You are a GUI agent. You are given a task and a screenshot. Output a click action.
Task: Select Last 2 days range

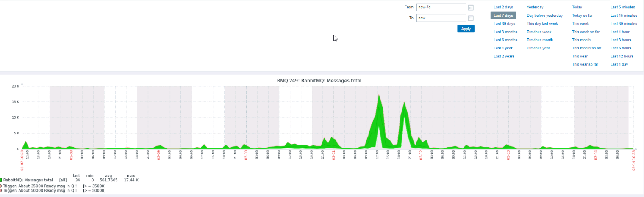pos(503,7)
